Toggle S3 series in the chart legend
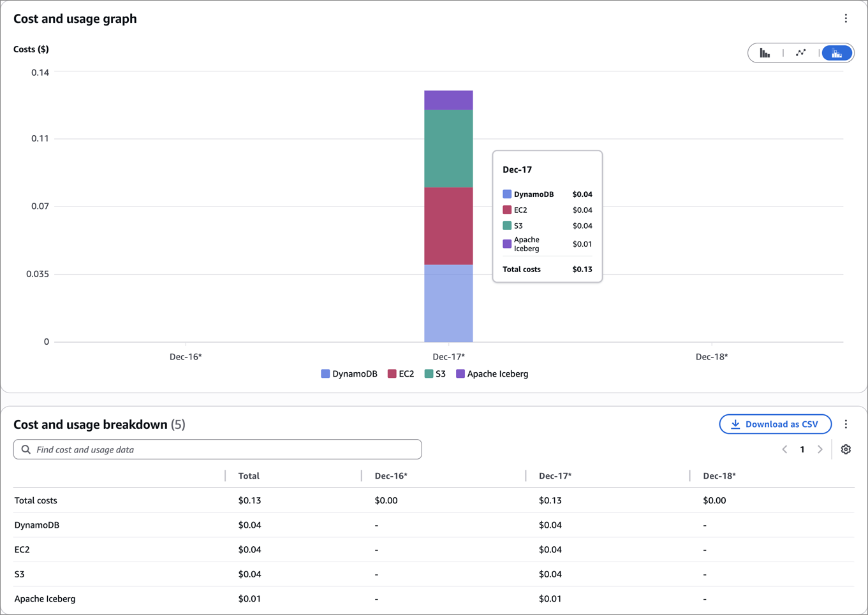 [x=435, y=374]
